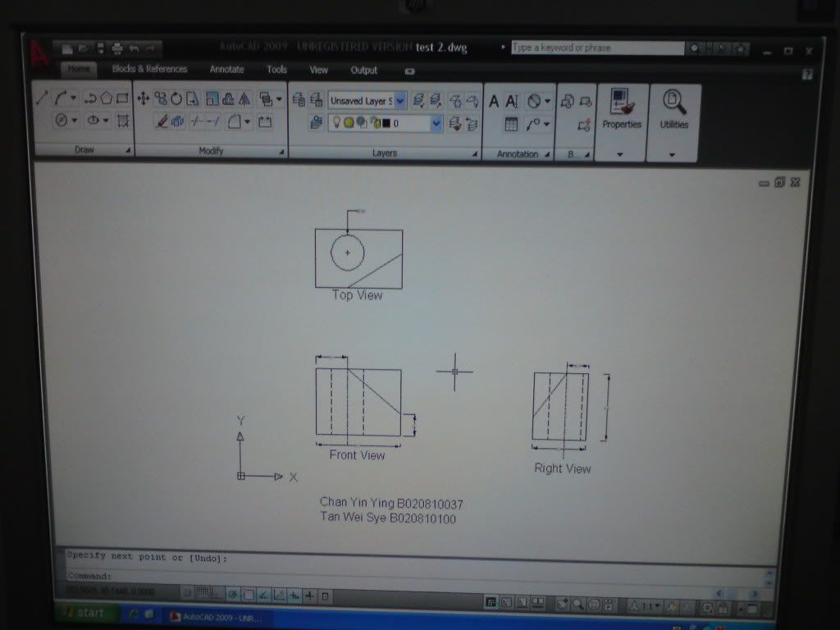This screenshot has height=630, width=840.
Task: Click the Properties panel button
Action: (622, 109)
